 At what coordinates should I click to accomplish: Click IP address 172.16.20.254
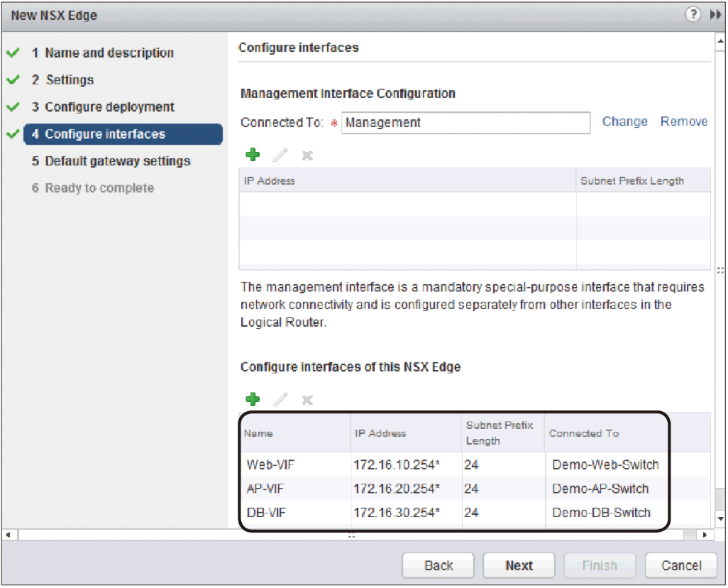(397, 489)
